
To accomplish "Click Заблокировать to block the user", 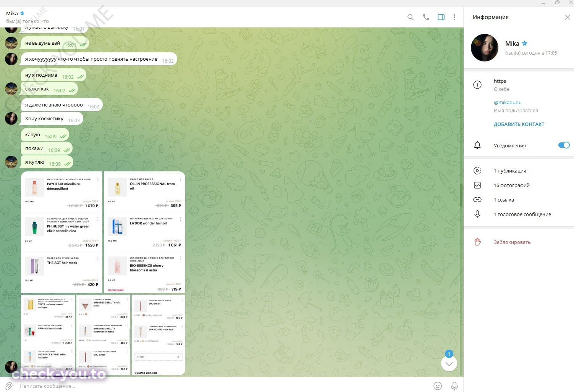I will [x=512, y=242].
